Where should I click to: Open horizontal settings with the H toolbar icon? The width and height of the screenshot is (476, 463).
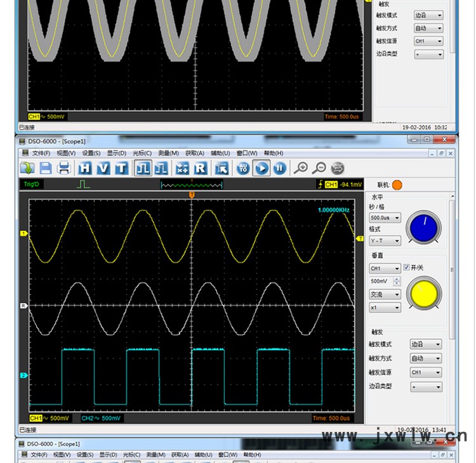click(x=85, y=168)
